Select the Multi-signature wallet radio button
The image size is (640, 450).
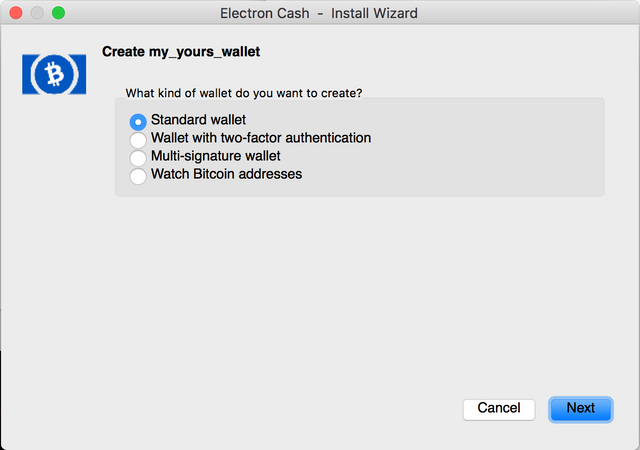pyautogui.click(x=138, y=157)
